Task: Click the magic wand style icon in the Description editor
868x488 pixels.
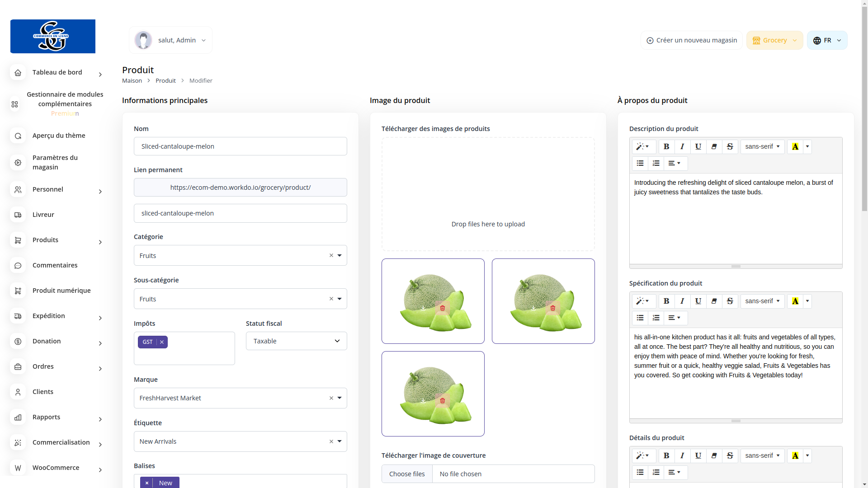Action: coord(643,147)
